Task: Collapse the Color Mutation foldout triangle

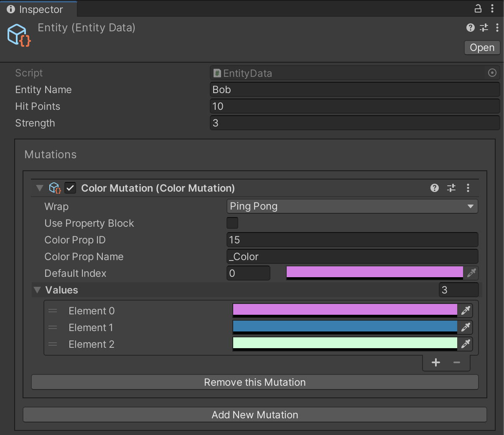Action: tap(40, 188)
